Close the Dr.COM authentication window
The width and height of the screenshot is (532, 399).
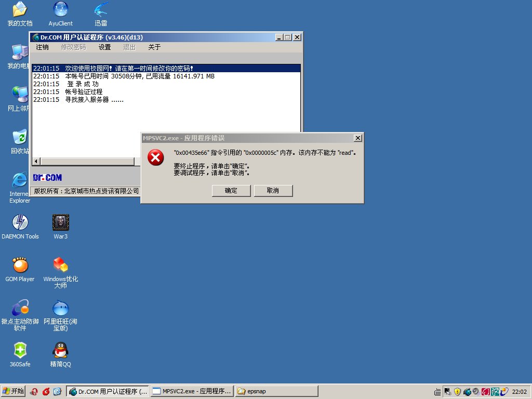click(297, 37)
